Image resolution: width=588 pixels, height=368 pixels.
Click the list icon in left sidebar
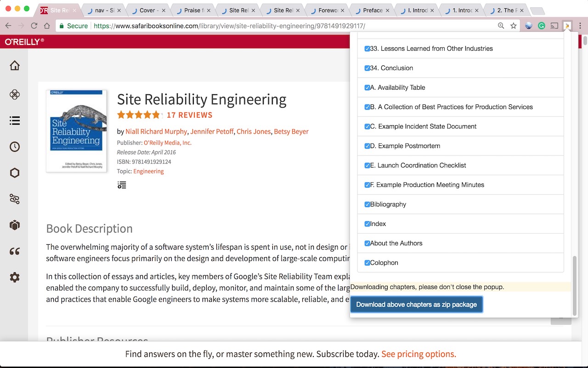coord(15,121)
